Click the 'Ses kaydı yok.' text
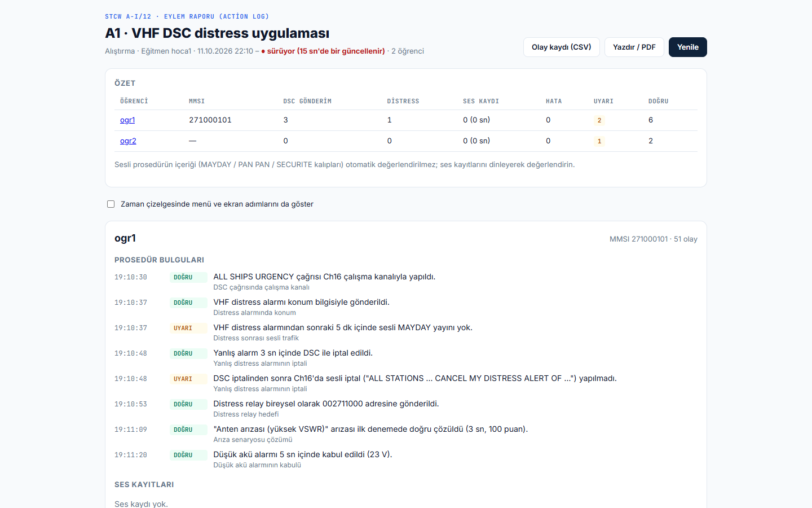Viewport: 812px width, 508px height. (x=141, y=504)
